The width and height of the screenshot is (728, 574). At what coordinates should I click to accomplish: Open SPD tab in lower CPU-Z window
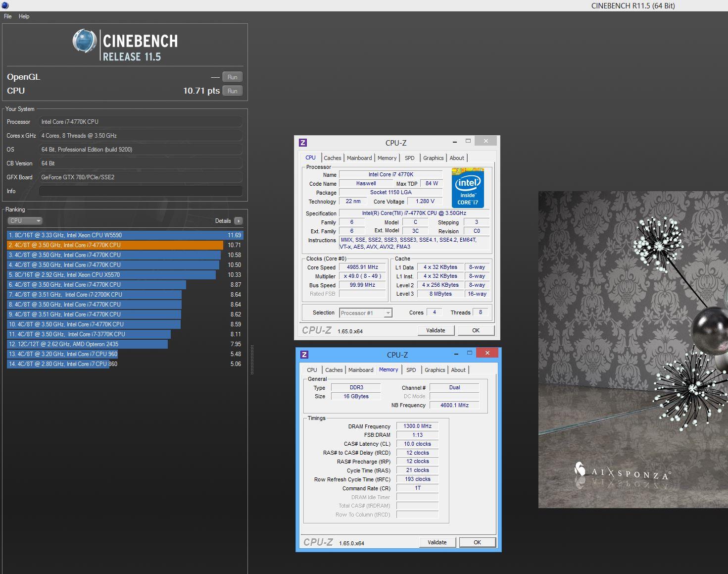click(411, 370)
